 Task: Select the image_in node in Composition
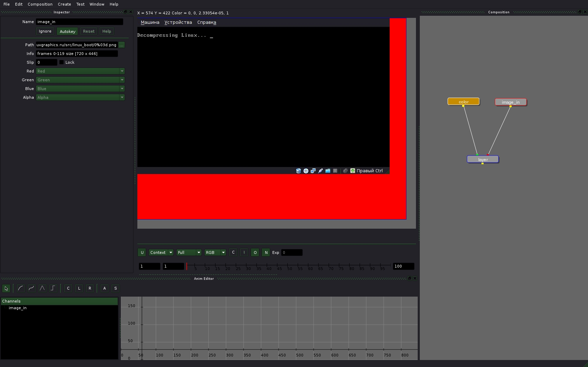click(511, 102)
